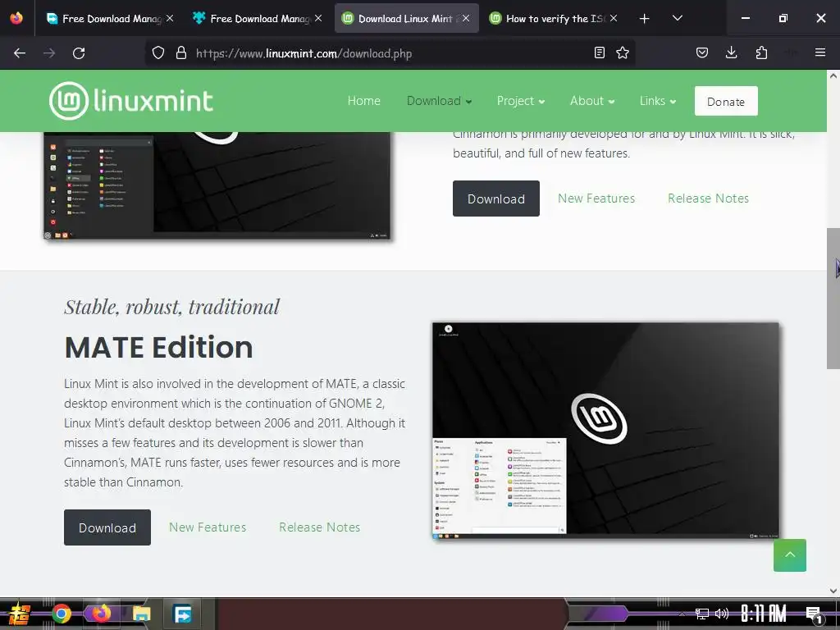Viewport: 840px width, 630px height.
Task: Close the How to verify the ISO tab
Action: point(614,18)
